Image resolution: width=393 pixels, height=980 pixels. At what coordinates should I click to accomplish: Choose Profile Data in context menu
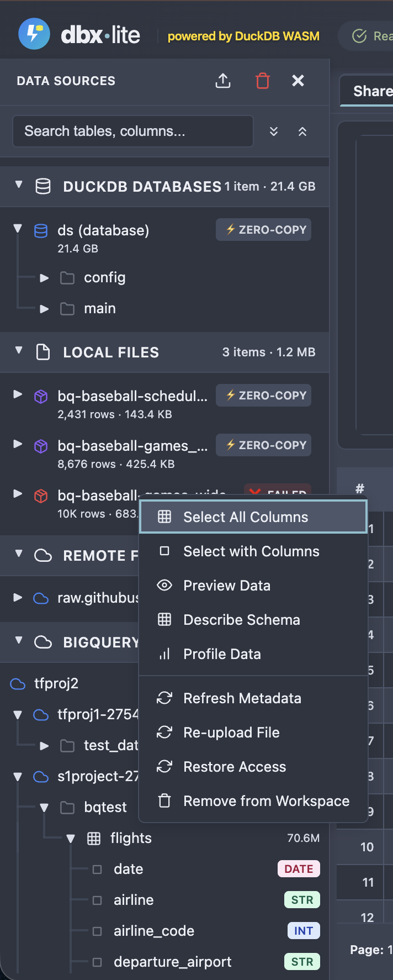tap(253, 654)
